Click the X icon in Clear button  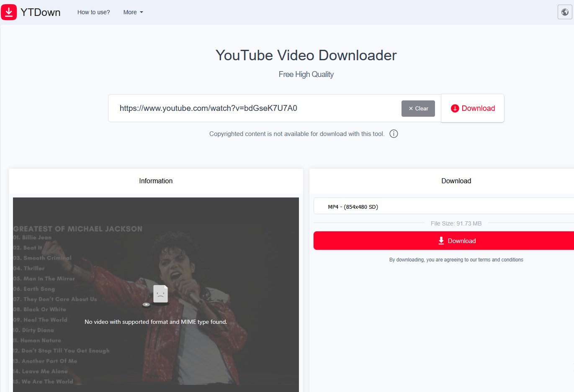pos(411,109)
